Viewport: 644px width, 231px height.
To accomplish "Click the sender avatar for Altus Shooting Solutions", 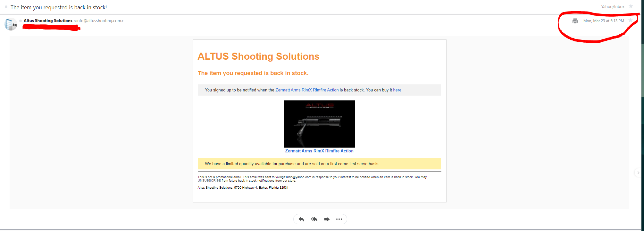I will click(x=11, y=24).
